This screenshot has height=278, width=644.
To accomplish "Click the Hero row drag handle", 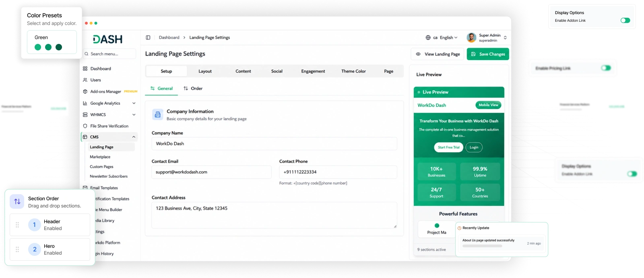I will [x=17, y=249].
